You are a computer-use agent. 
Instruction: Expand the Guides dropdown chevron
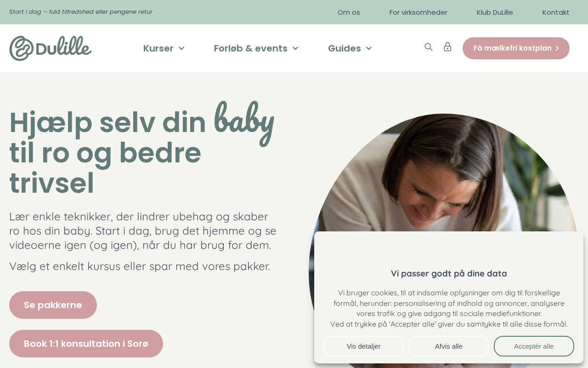369,48
